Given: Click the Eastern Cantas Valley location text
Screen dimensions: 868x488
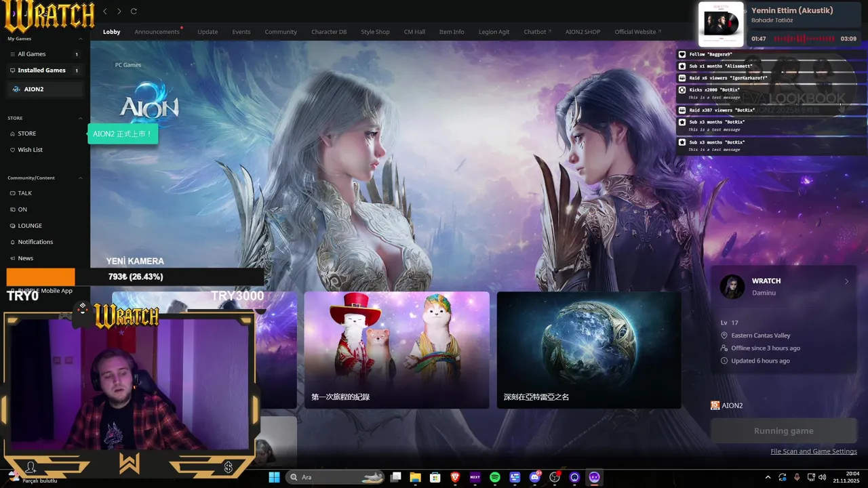Looking at the screenshot, I should click(x=761, y=335).
